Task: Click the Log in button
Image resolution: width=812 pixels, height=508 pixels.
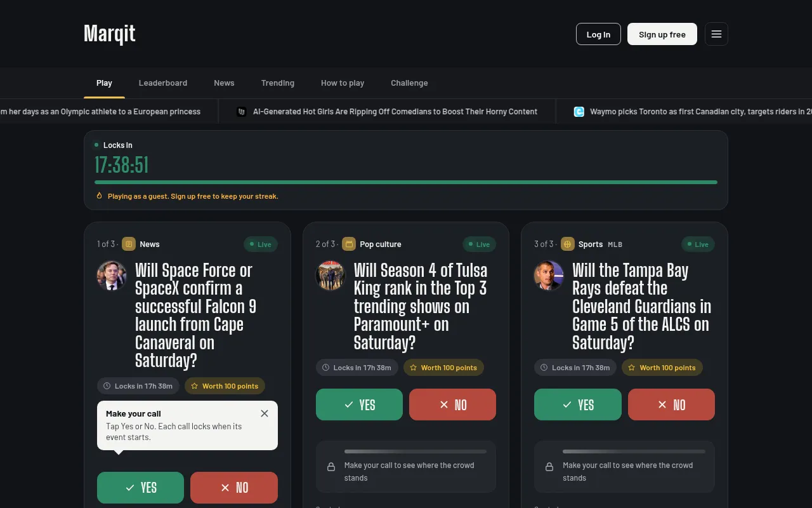Action: [598, 34]
